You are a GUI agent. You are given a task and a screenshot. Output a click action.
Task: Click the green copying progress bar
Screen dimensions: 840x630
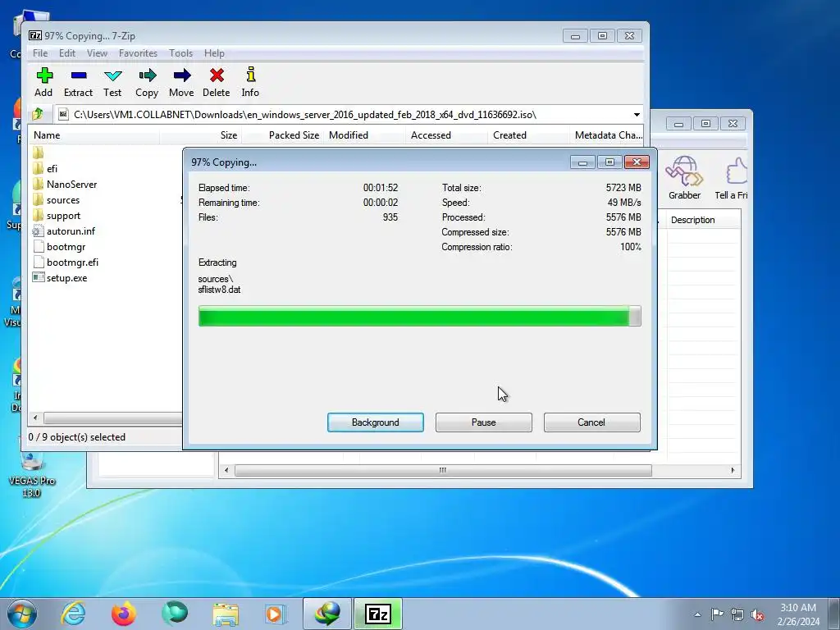tap(419, 316)
